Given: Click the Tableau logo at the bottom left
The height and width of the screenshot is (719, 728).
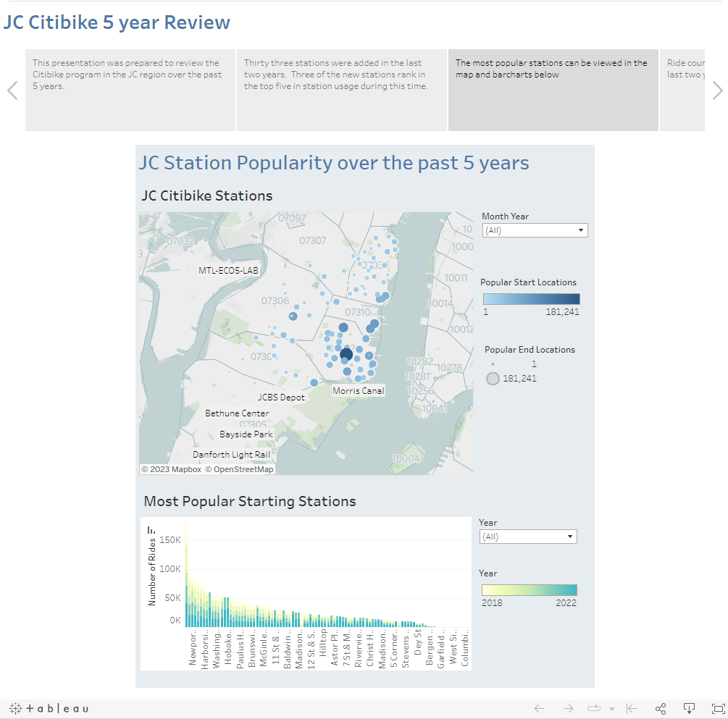Looking at the screenshot, I should point(48,708).
